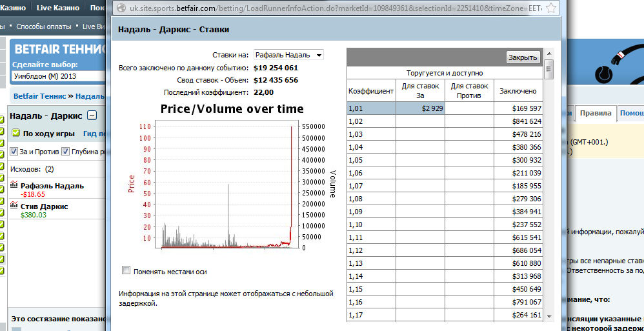
Task: Click the Заключено column header
Action: (x=518, y=91)
